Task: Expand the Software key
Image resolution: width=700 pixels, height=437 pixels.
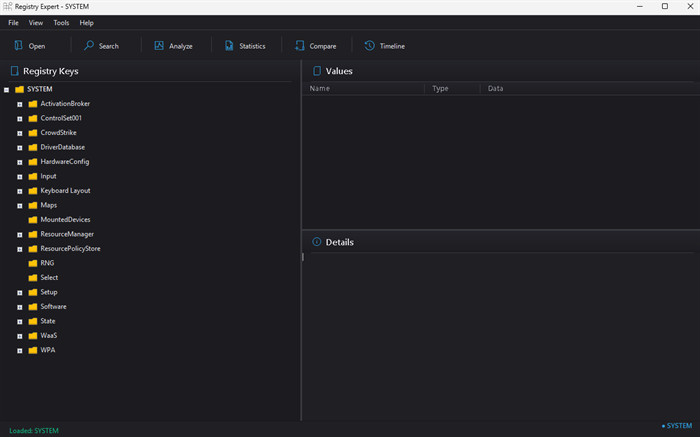Action: (20, 308)
